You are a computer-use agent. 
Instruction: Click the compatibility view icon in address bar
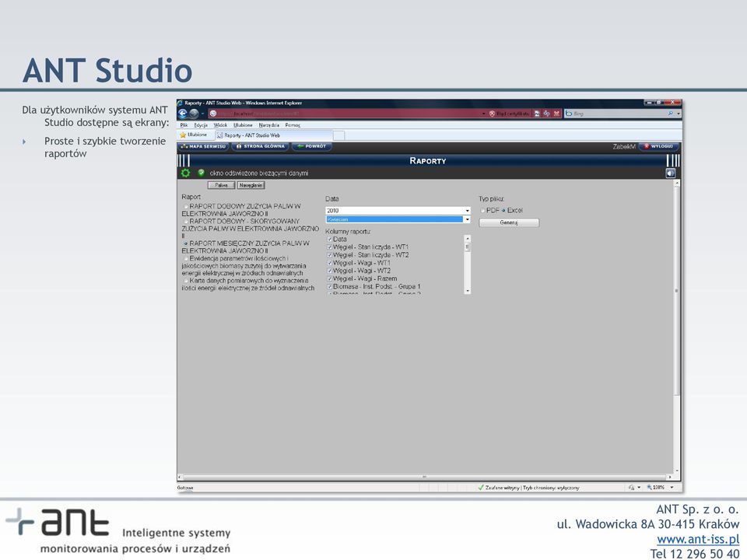pyautogui.click(x=537, y=114)
